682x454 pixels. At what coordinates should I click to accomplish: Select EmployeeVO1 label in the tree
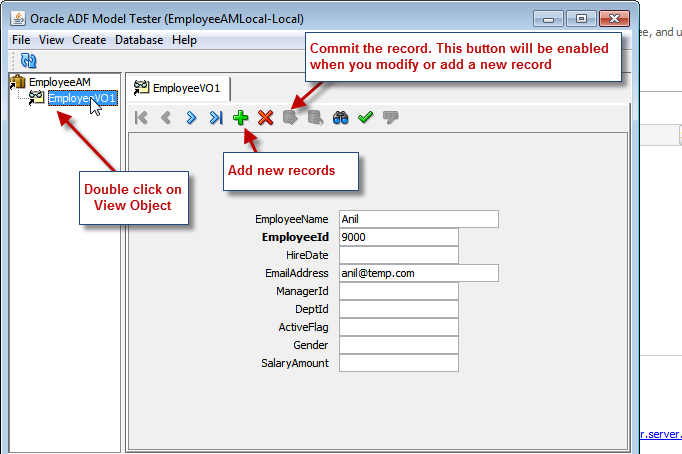(x=83, y=98)
